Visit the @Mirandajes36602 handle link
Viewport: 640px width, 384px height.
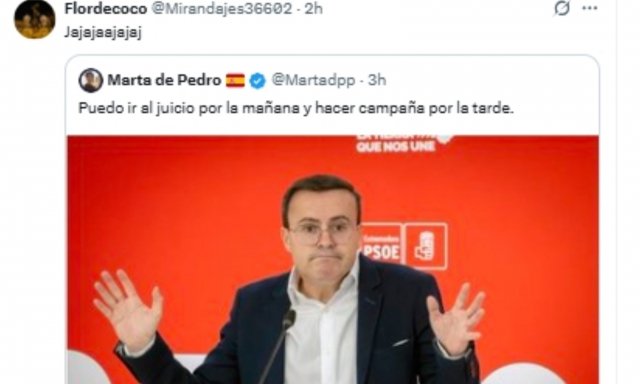[222, 9]
